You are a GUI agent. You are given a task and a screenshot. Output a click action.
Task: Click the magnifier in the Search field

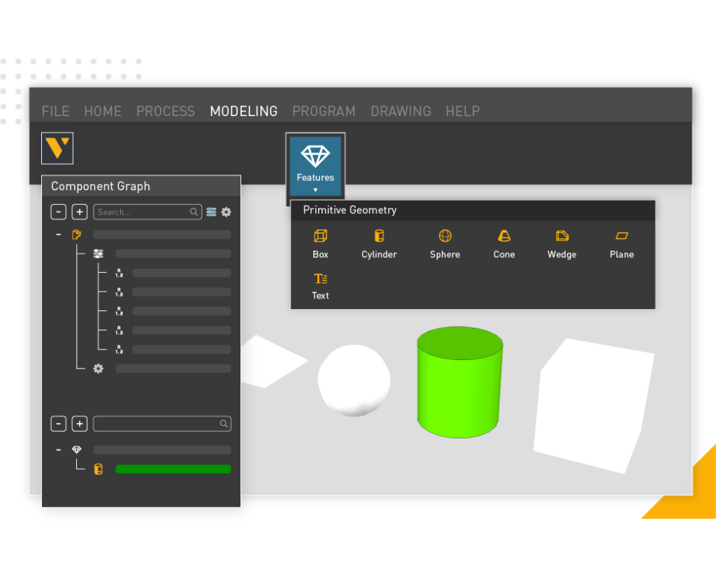click(x=194, y=212)
